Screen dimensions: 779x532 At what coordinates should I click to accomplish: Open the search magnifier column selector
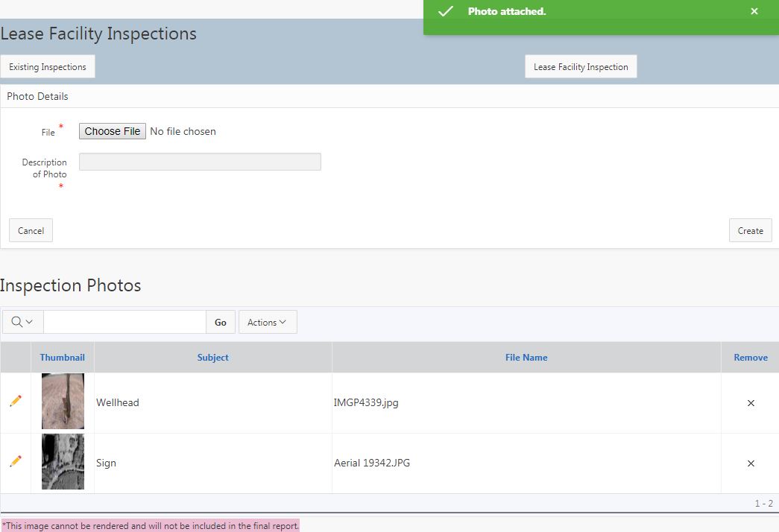click(22, 322)
